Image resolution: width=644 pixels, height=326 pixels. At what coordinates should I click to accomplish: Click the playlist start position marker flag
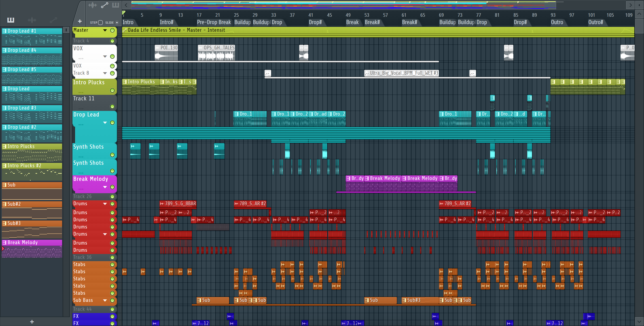[123, 13]
